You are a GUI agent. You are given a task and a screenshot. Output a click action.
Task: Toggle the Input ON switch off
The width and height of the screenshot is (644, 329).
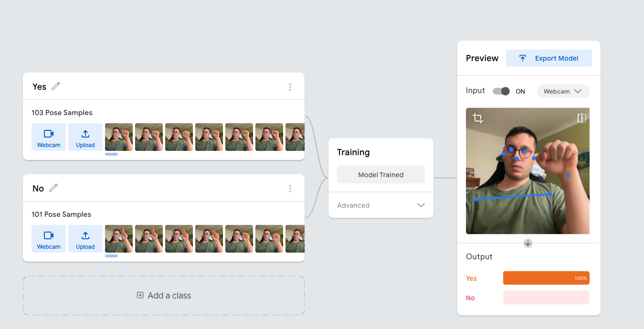[x=501, y=91]
